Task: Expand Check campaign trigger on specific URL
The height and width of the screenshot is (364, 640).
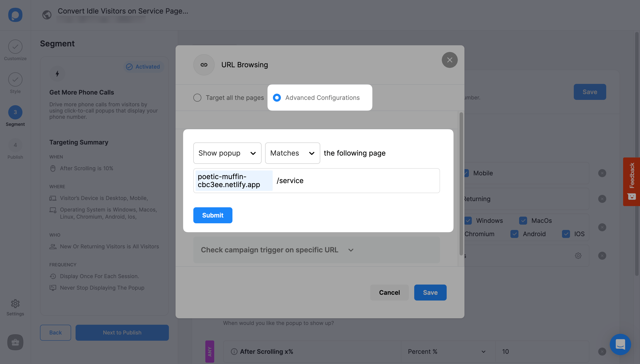Action: pos(316,250)
